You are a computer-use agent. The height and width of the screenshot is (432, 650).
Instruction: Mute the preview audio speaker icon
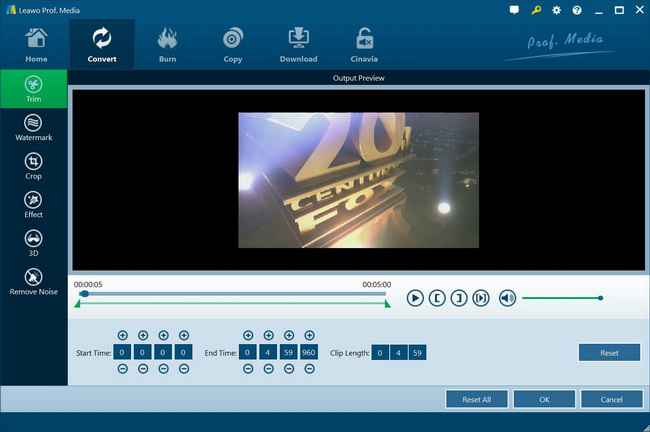pyautogui.click(x=507, y=298)
